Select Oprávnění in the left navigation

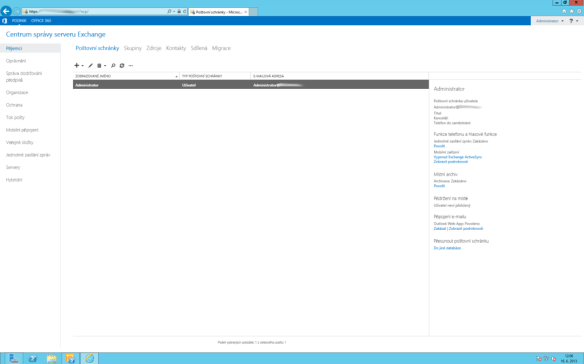[x=16, y=61]
